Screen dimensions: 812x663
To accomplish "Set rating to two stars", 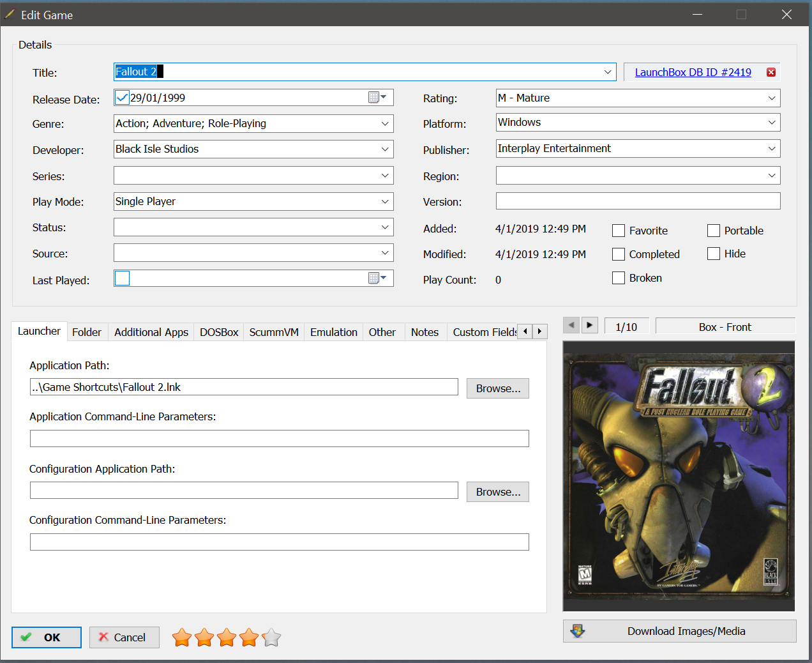I will click(204, 637).
